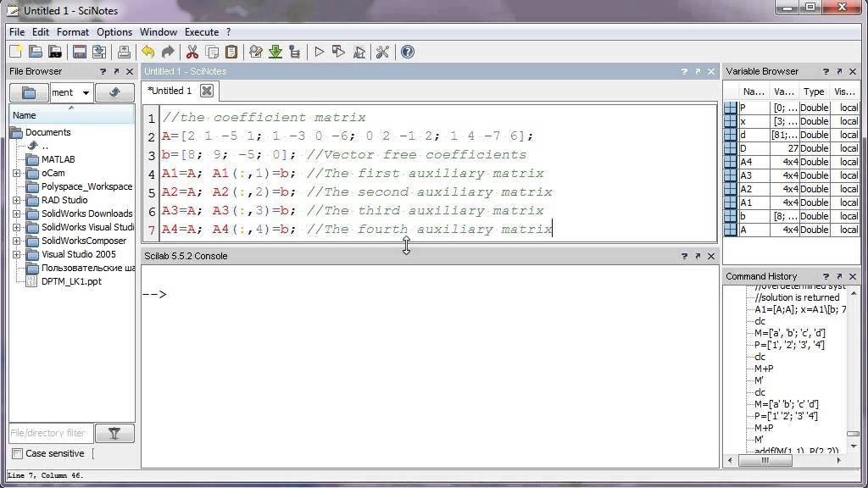Click the Save As toolbar icon
The height and width of the screenshot is (488, 868).
pyautogui.click(x=99, y=52)
